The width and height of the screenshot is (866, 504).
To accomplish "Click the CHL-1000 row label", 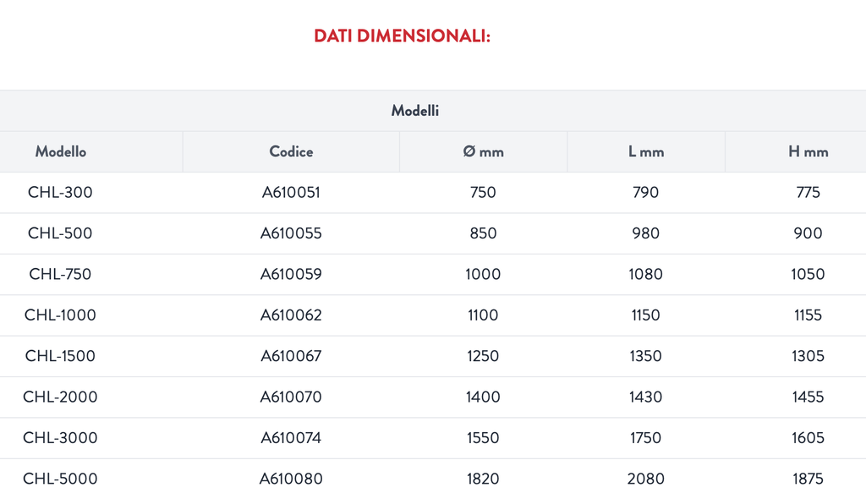I will coord(60,315).
